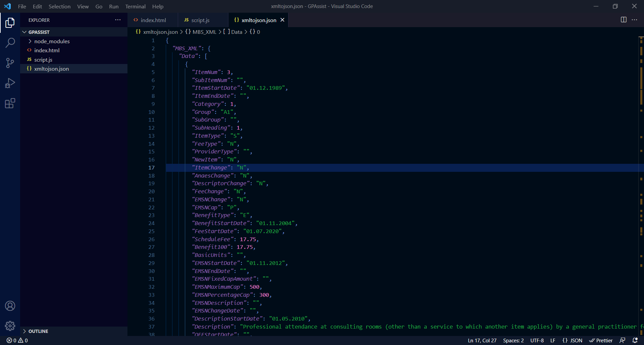
Task: Select xmltojson.json in the explorer
Action: click(74, 69)
